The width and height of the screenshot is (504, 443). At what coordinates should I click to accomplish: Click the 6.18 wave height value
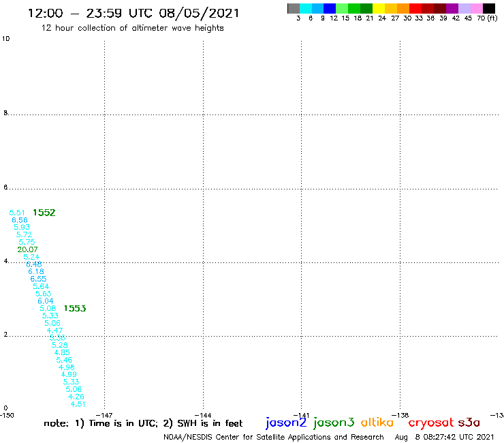pyautogui.click(x=36, y=271)
